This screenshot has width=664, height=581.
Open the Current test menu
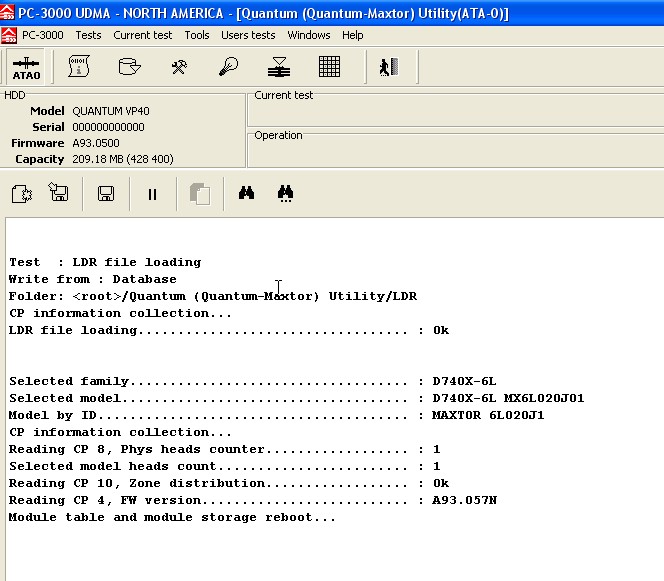[x=143, y=35]
